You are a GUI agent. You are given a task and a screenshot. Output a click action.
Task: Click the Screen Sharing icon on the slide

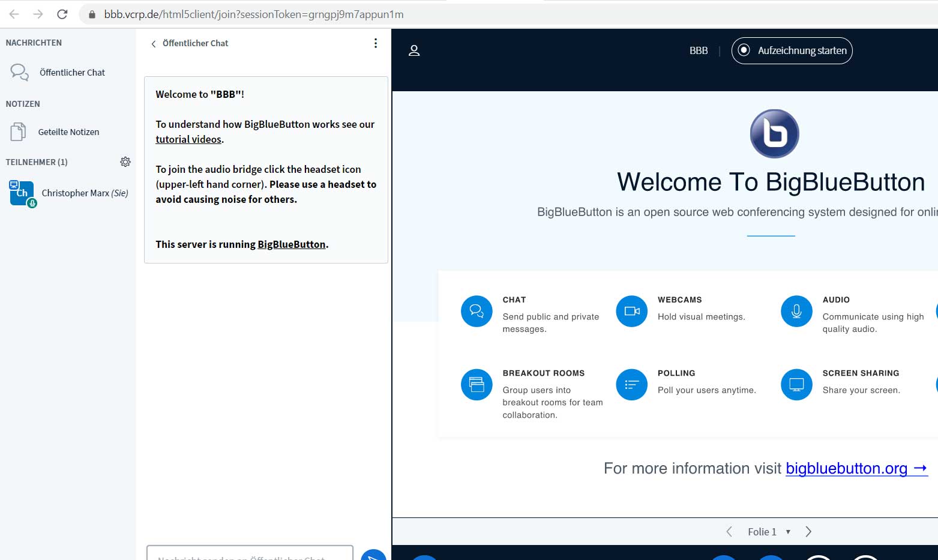pyautogui.click(x=796, y=385)
